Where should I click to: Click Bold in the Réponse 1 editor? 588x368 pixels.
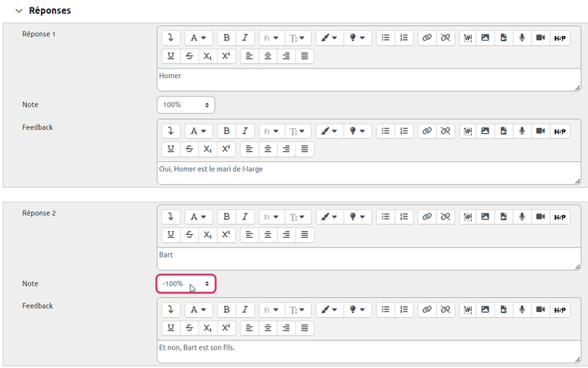click(x=226, y=38)
